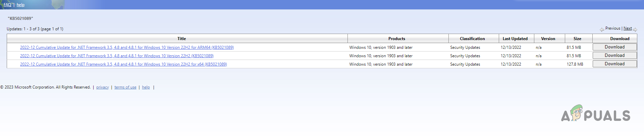Sort by the Last Updated column header

(x=515, y=39)
